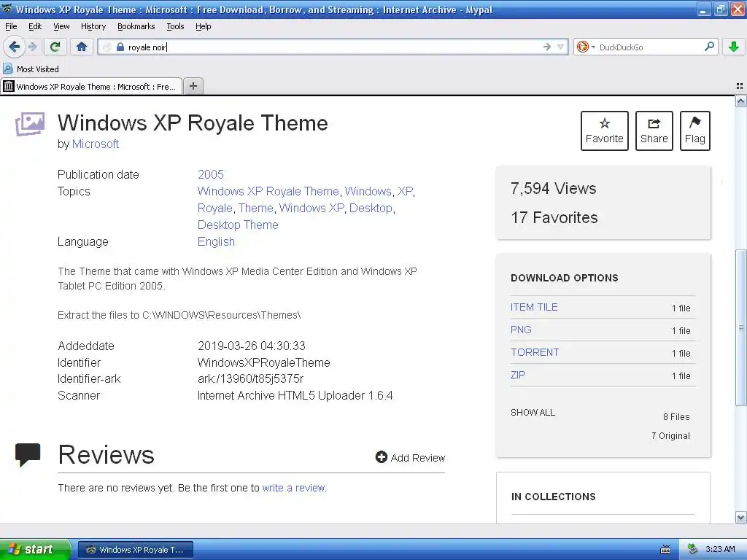747x560 pixels.
Task: Click the Safely Remove Hardware tray icon
Action: [x=692, y=549]
